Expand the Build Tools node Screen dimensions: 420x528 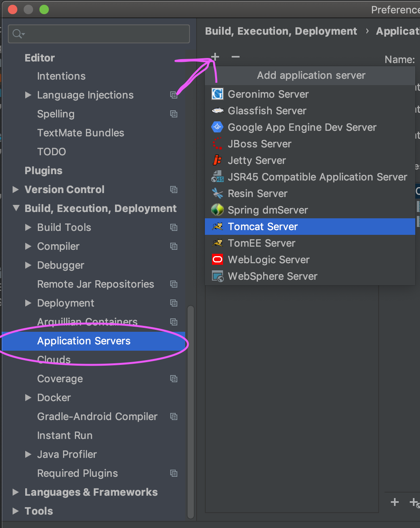tap(28, 227)
